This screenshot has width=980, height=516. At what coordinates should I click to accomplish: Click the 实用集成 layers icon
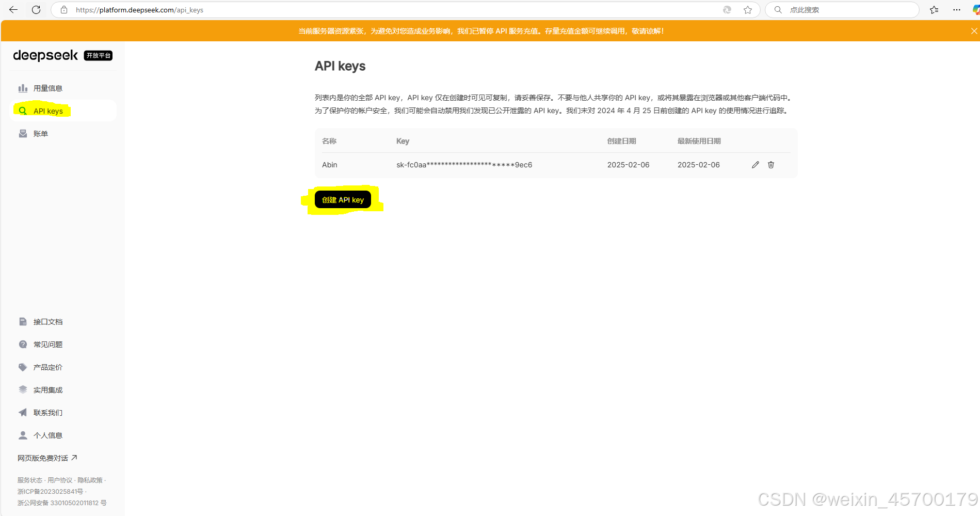[23, 390]
